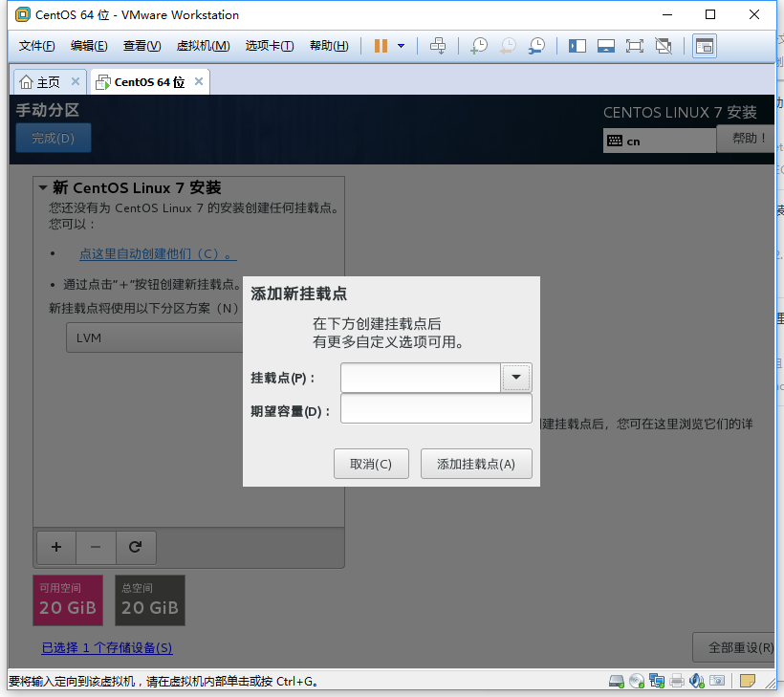Minimize the VMware Workstation window

667,14
